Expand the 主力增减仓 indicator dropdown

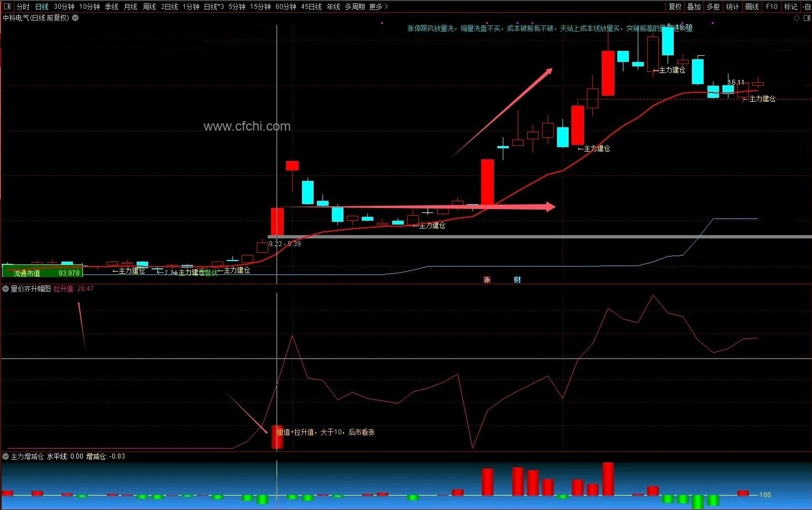6,456
